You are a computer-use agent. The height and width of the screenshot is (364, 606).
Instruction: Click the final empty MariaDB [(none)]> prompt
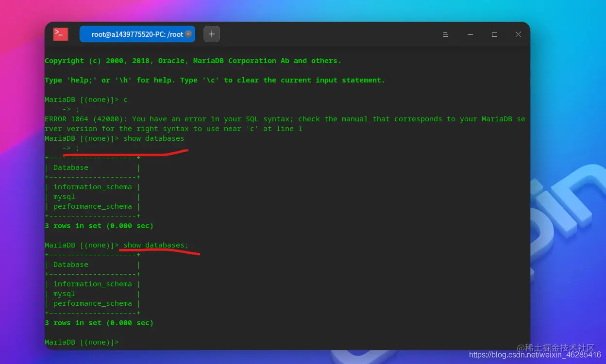(x=82, y=342)
